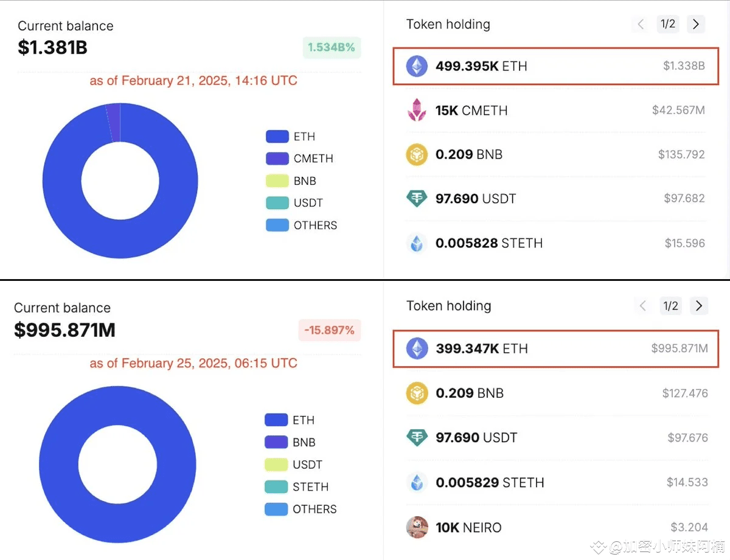Toggle the CMETH legend swatch in top chart
The width and height of the screenshot is (730, 560).
[277, 159]
